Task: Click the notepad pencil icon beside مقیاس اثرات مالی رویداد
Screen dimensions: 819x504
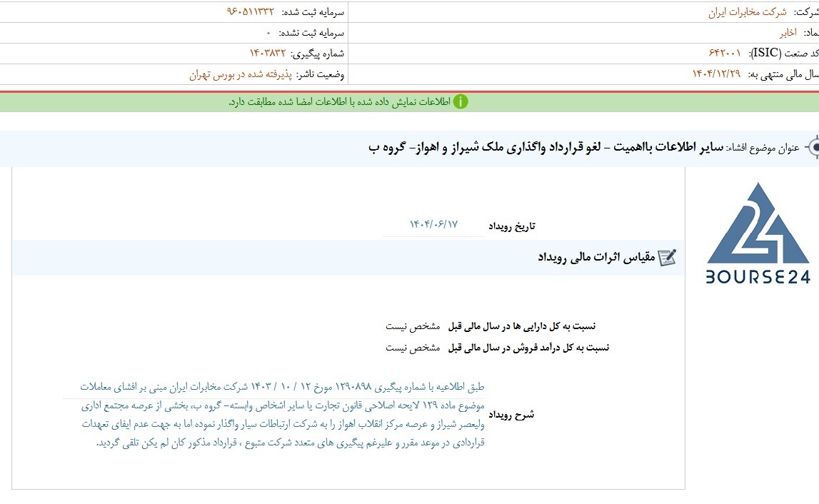Action: (667, 258)
